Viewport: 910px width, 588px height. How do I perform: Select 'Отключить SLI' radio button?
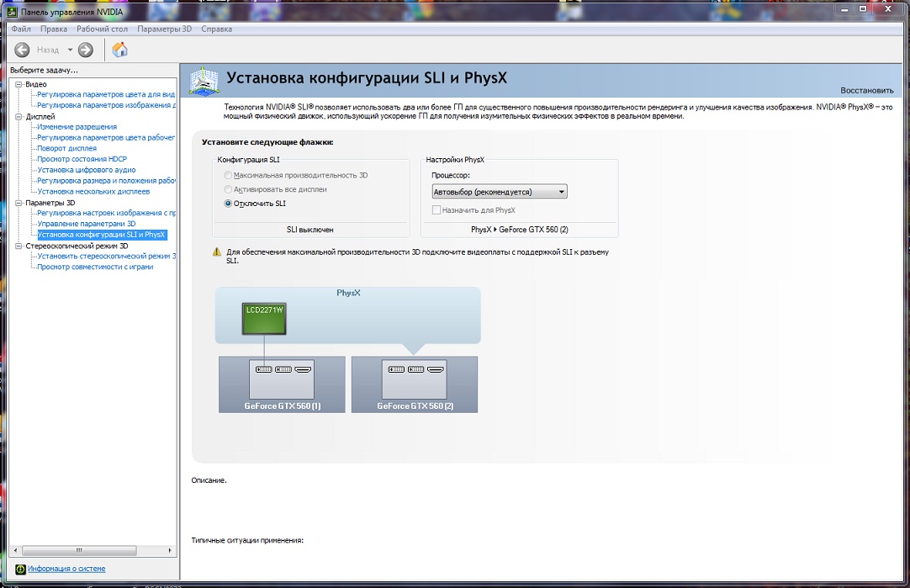pos(228,204)
